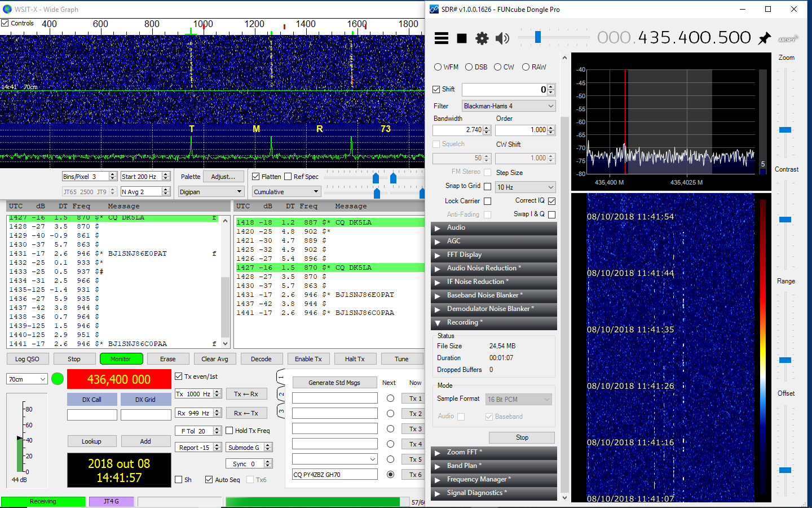Click the Enable Tx button
The height and width of the screenshot is (508, 812).
tap(308, 359)
